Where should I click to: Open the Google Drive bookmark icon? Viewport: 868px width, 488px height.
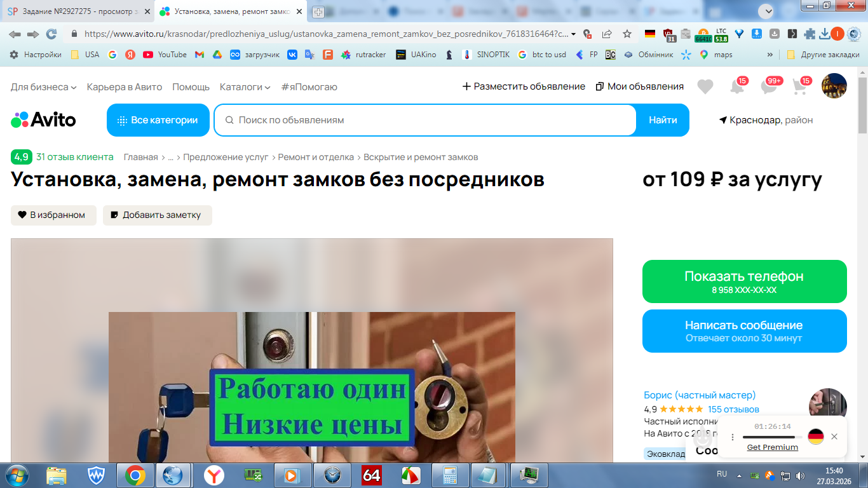217,55
